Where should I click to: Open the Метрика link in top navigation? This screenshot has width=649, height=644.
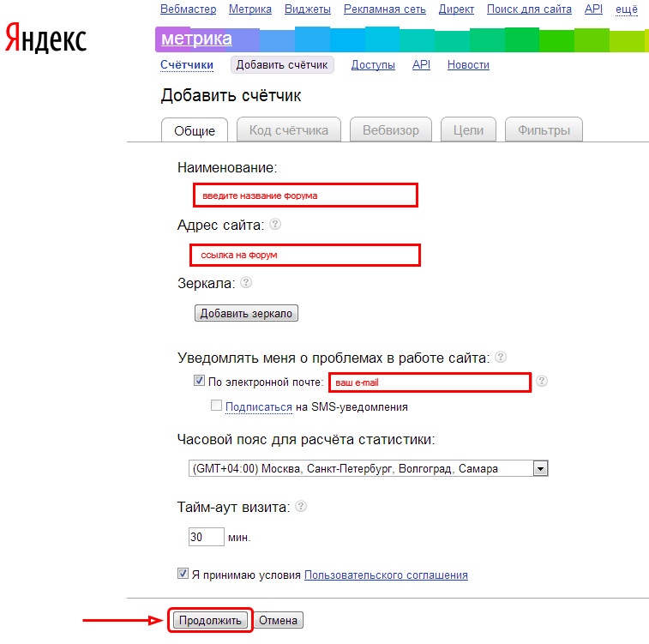250,9
